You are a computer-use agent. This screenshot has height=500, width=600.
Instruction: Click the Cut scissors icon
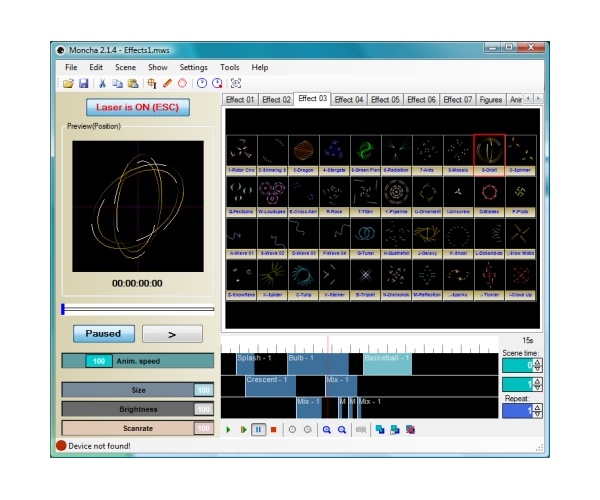click(x=102, y=83)
